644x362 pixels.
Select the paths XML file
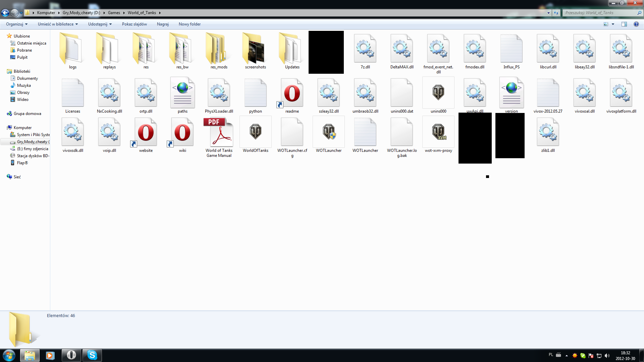tap(182, 95)
